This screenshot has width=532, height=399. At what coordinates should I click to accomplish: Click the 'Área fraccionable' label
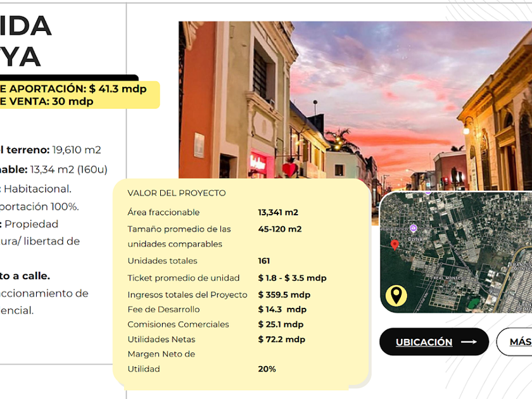[x=163, y=212]
